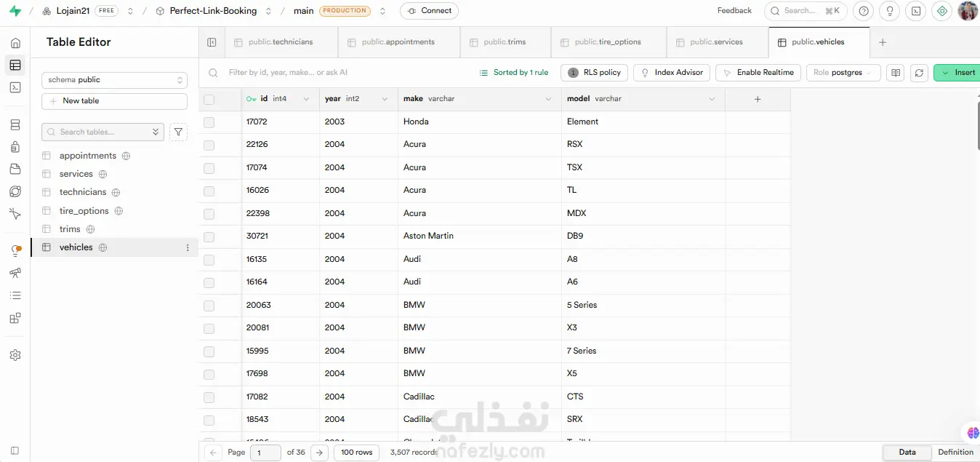
Task: Collapse sidebar using bottom-left panel icon
Action: [15, 451]
